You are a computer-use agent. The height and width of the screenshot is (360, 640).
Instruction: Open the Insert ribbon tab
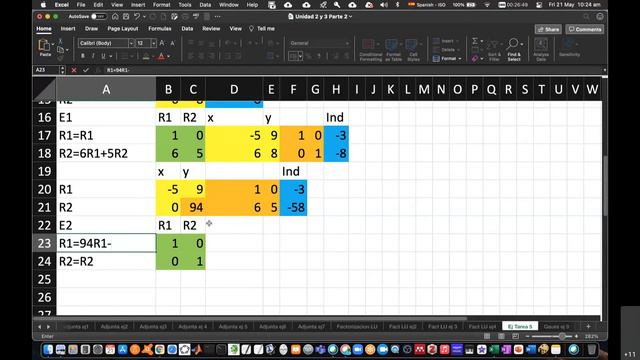68,29
